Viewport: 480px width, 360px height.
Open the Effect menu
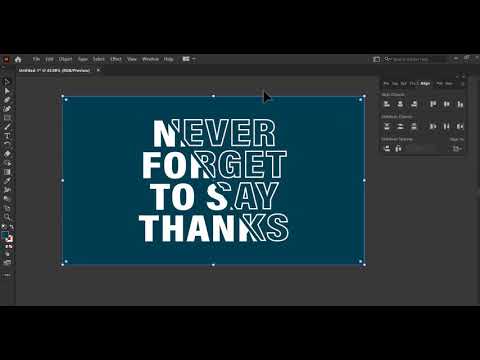click(x=116, y=59)
